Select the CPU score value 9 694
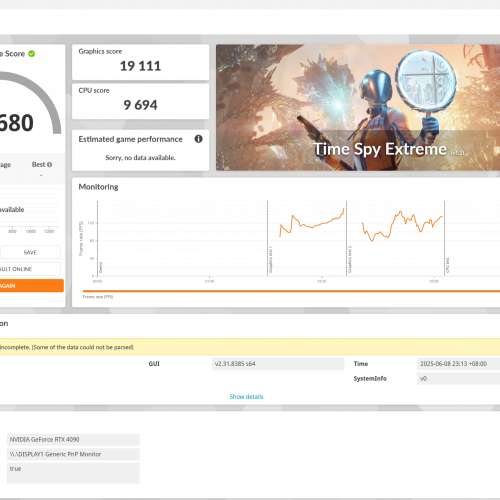 pos(140,105)
